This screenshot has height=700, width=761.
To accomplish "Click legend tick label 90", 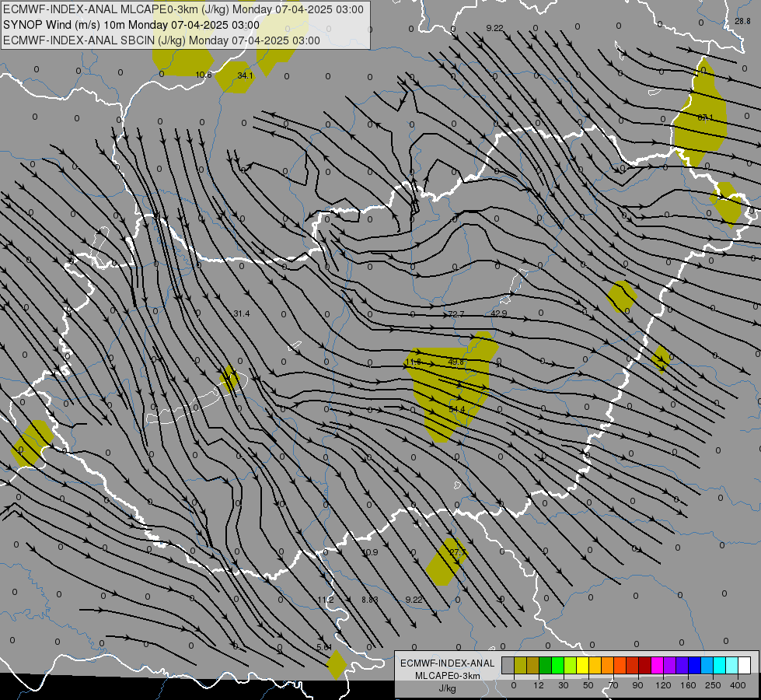I will tap(638, 685).
